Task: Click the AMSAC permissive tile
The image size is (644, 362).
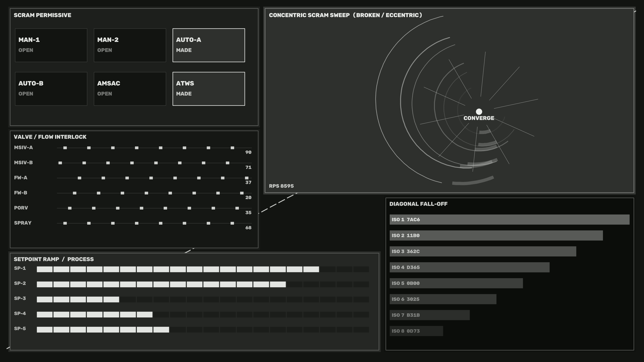Action: 130,89
